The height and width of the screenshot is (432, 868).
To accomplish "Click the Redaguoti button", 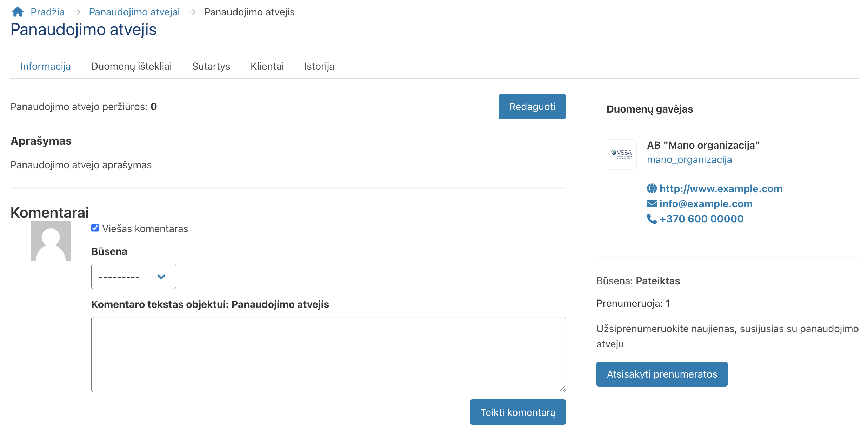I will (x=532, y=107).
